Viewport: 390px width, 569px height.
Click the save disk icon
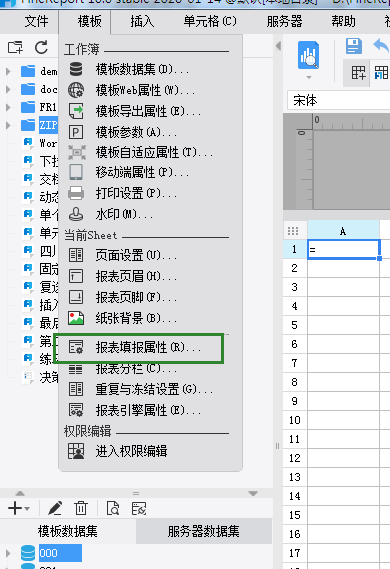click(353, 46)
